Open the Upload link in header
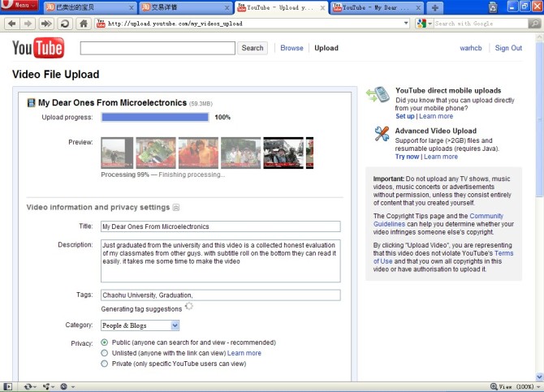Viewport: 544px width, 392px height. (326, 48)
